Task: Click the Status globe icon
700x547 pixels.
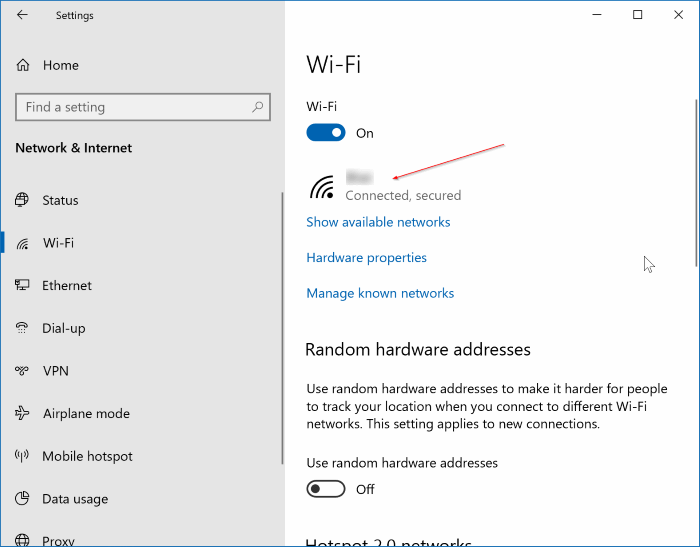Action: click(22, 200)
